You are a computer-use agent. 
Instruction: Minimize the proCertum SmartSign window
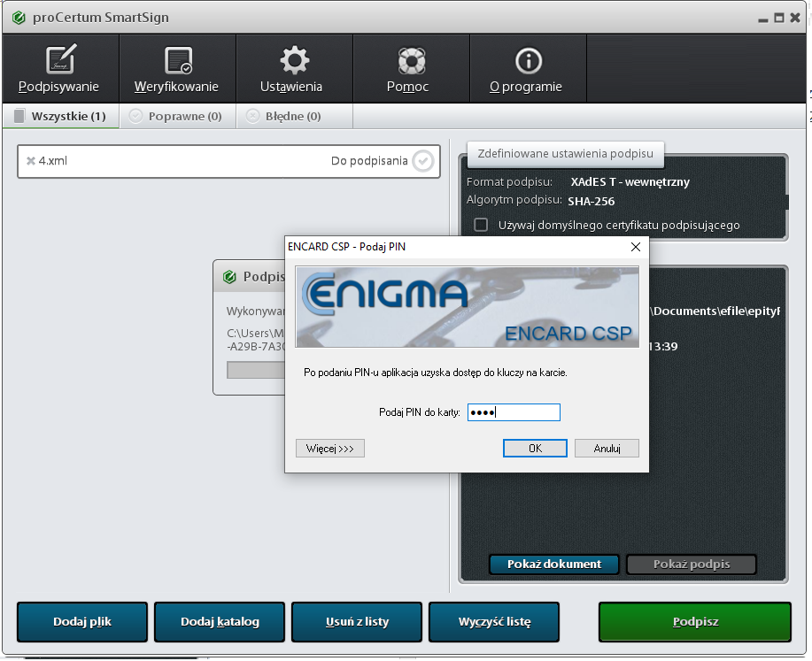(762, 19)
